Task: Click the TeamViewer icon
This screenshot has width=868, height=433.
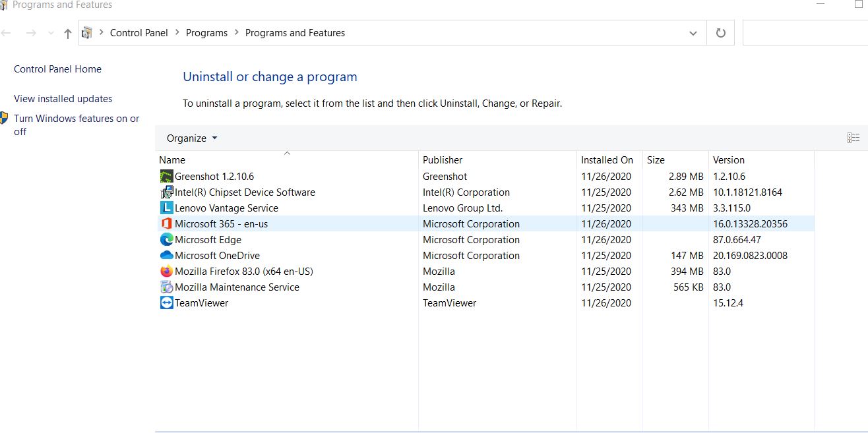Action: click(166, 303)
